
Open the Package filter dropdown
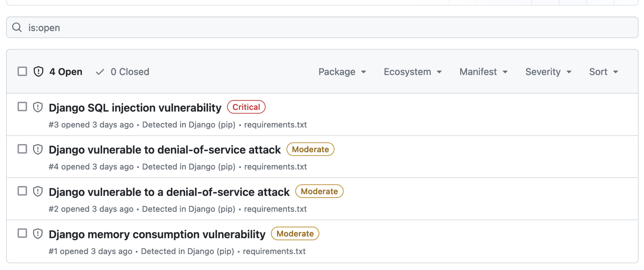pyautogui.click(x=342, y=72)
